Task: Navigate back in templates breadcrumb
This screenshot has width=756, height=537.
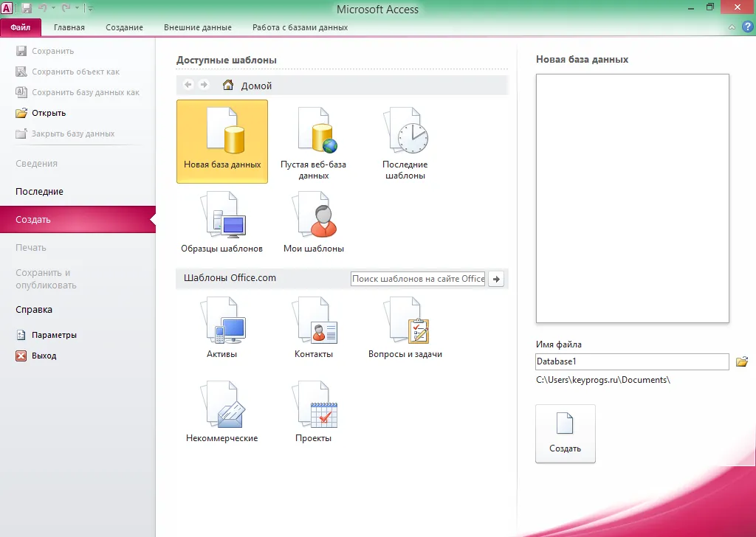Action: (188, 85)
